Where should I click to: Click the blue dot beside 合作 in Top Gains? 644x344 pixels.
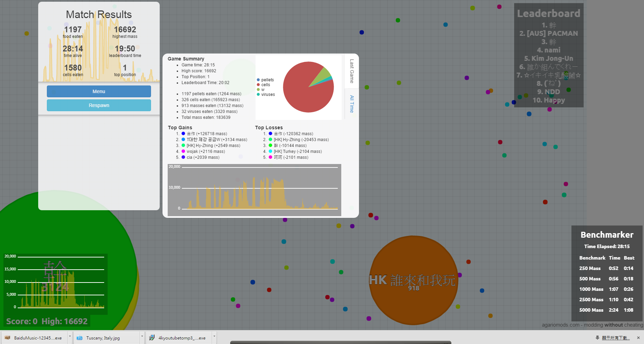(183, 133)
